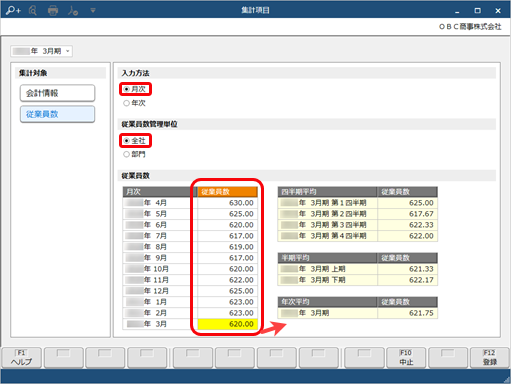Viewport: 511px width, 384px height.
Task: Click the 四半期平均 table header
Action: [327, 192]
